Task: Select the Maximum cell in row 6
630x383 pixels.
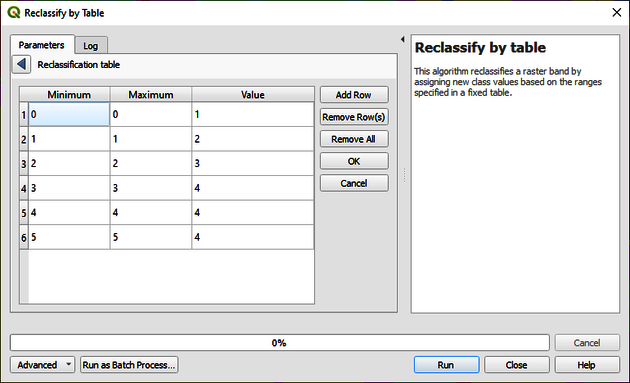Action: pos(151,237)
